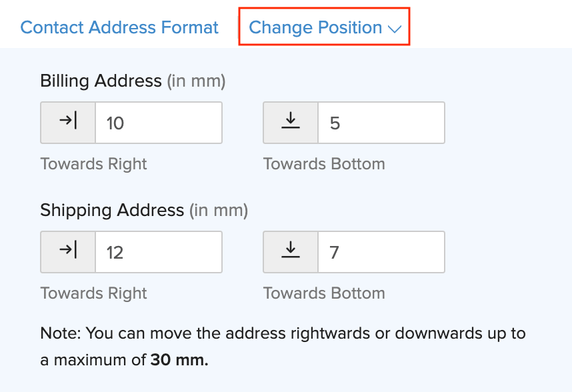Viewport: 572px width, 392px height.
Task: Click the Billing Address section heading
Action: coord(101,80)
